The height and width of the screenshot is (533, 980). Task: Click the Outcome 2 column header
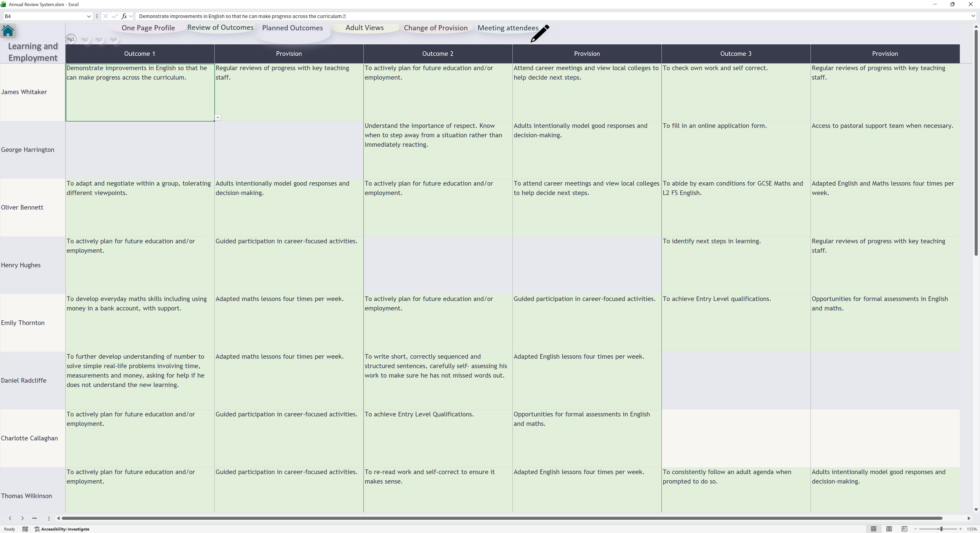click(x=438, y=54)
